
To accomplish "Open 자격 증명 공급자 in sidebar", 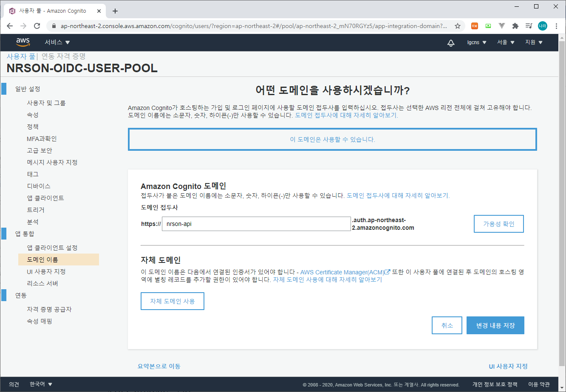I will click(x=49, y=309).
